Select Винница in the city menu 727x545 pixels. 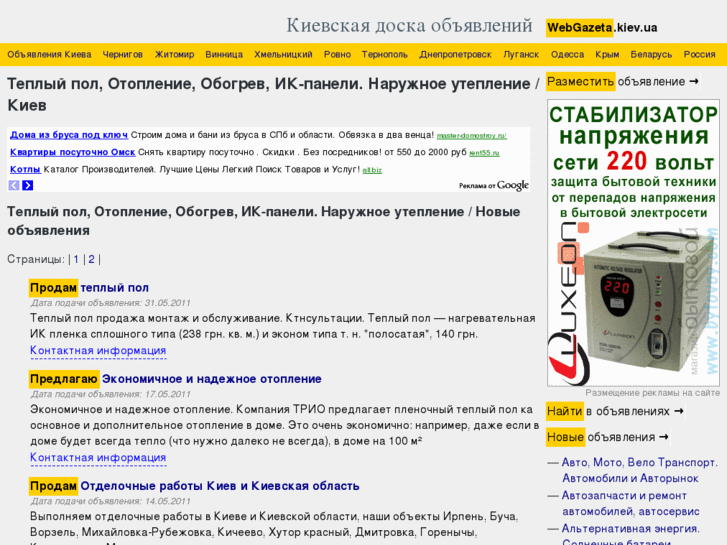pos(224,54)
